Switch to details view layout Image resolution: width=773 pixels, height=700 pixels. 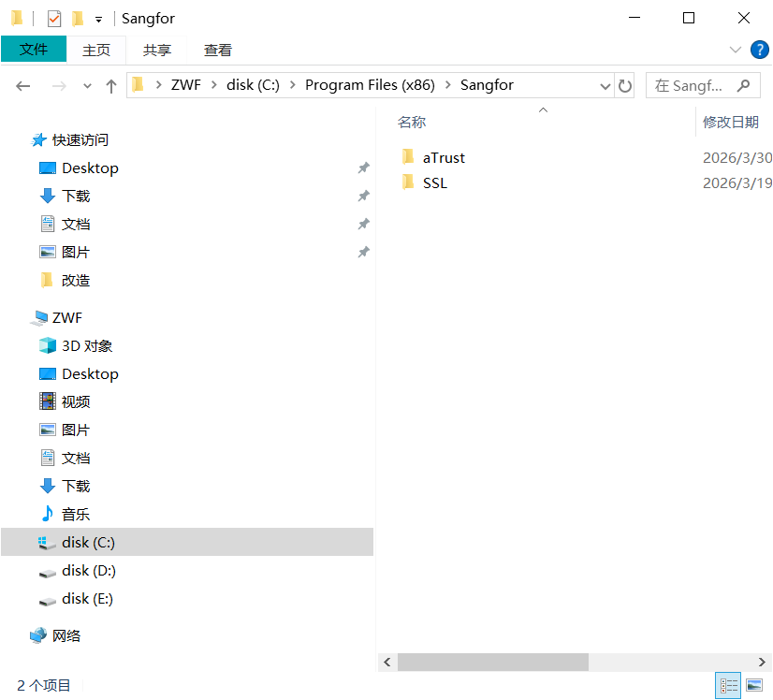(x=728, y=686)
